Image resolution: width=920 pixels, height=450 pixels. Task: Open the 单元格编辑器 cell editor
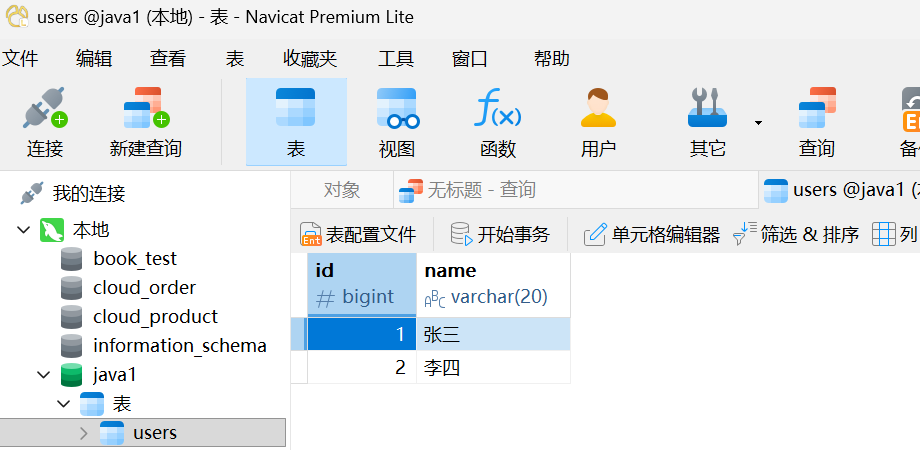coord(651,235)
